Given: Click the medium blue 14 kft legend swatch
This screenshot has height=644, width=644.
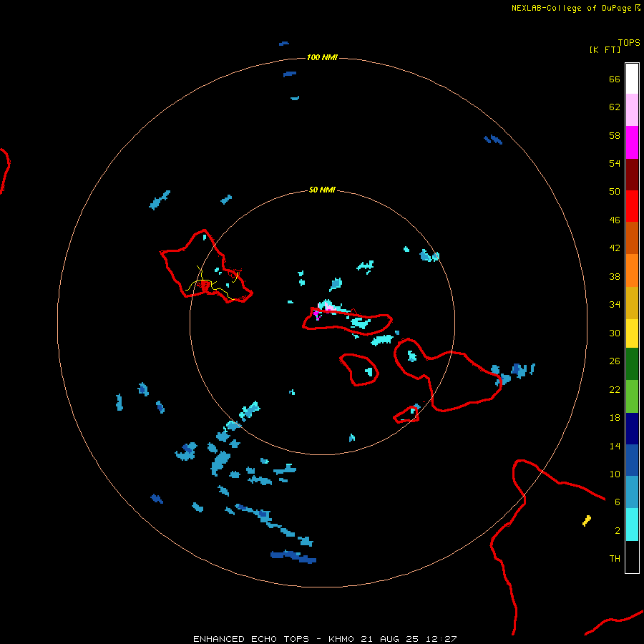Looking at the screenshot, I should tap(632, 460).
